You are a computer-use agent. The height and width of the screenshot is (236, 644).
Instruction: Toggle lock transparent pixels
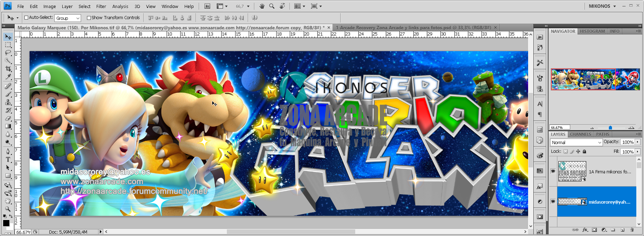click(x=565, y=151)
